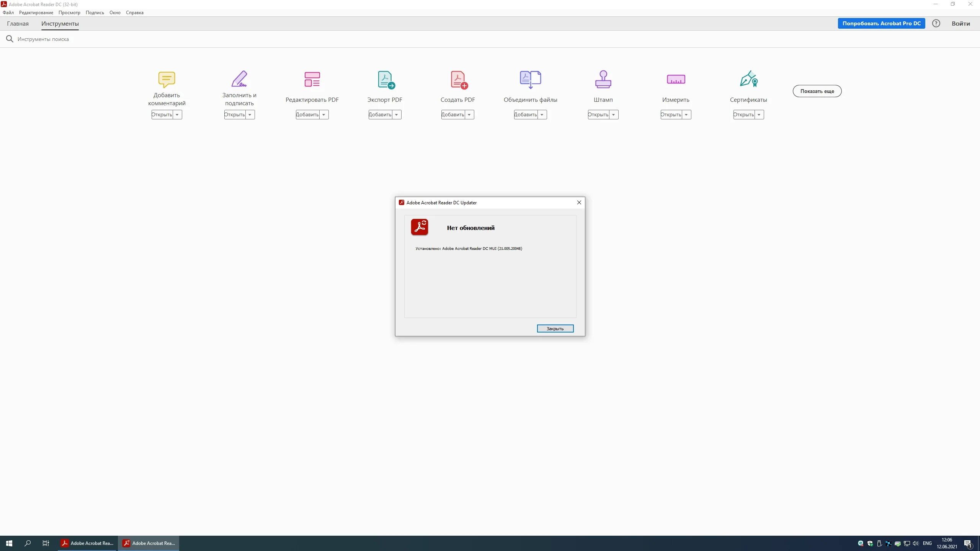Screen dimensions: 980x551
Task: Click the Войти sign-in link
Action: coord(961,24)
